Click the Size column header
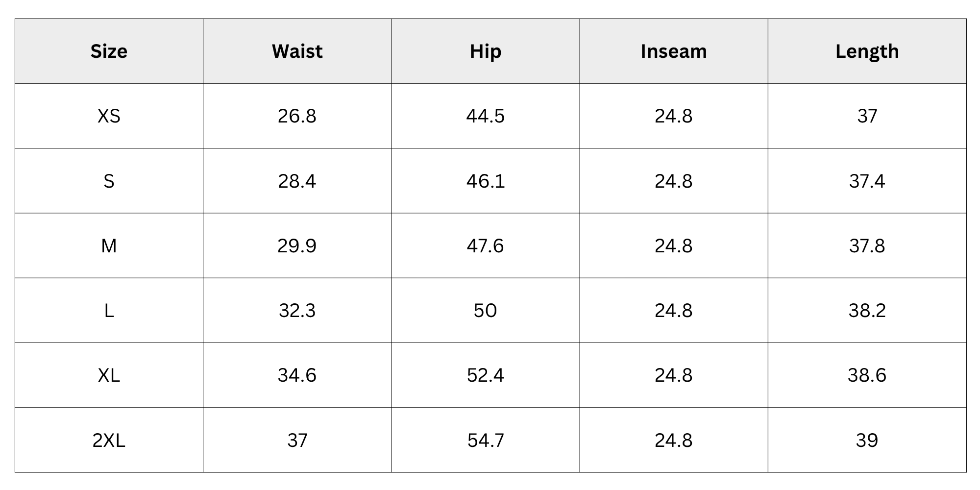The width and height of the screenshot is (980, 490). pos(109,51)
